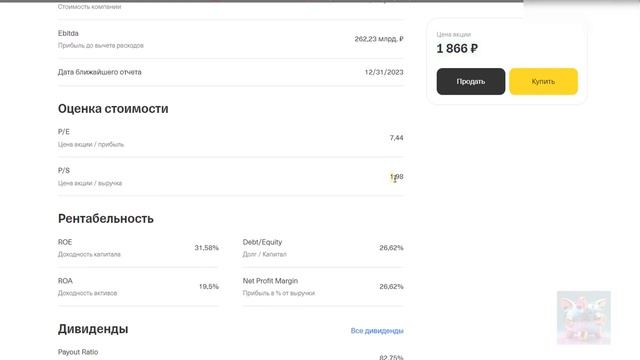Click the Ebitda value 262,23 млрд
This screenshot has width=640, height=360.
click(x=379, y=39)
